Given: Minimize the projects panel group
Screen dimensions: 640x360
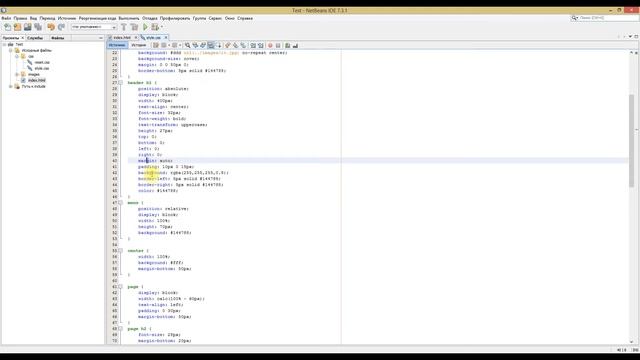Looking at the screenshot, I should (101, 38).
